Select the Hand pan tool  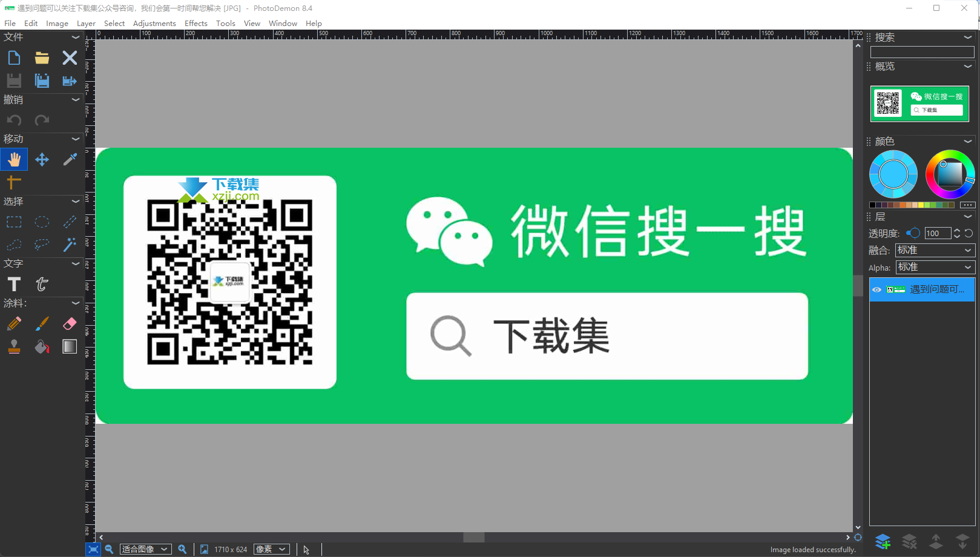pyautogui.click(x=14, y=159)
